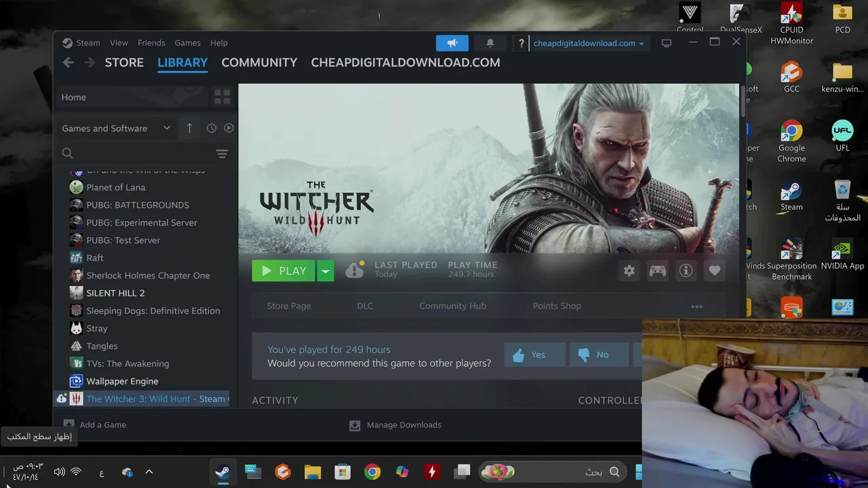Select Sleeping Dogs: Definitive Edition
Viewport: 868px width, 488px height.
point(153,310)
